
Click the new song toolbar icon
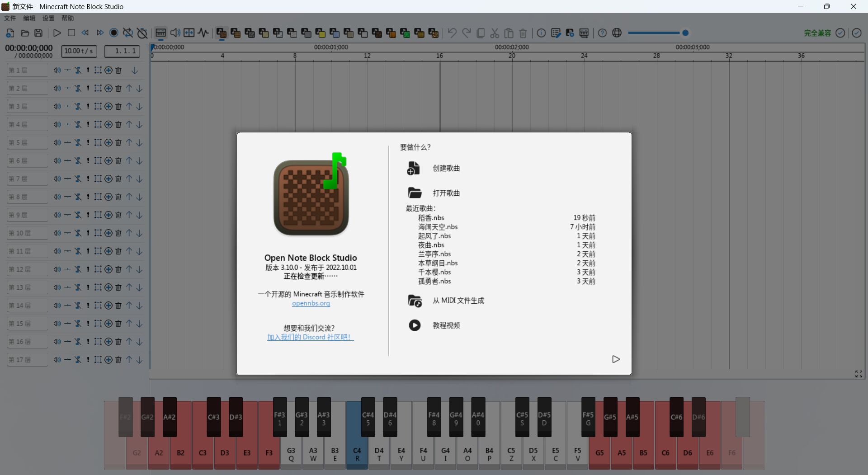10,33
